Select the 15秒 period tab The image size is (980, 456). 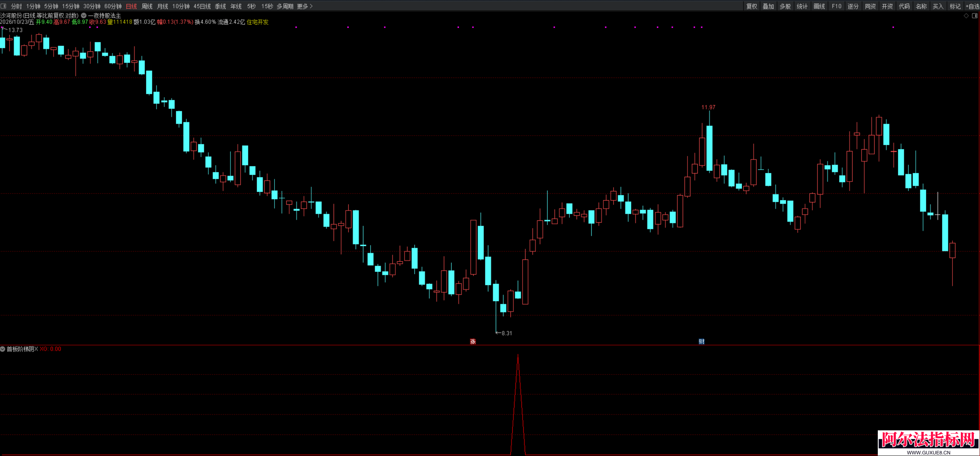(267, 6)
